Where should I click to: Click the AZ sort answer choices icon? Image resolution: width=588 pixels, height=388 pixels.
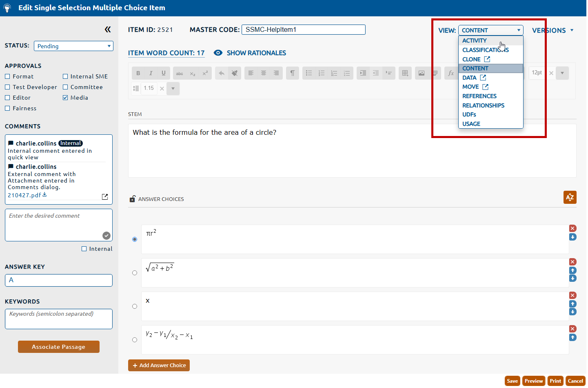pos(570,197)
